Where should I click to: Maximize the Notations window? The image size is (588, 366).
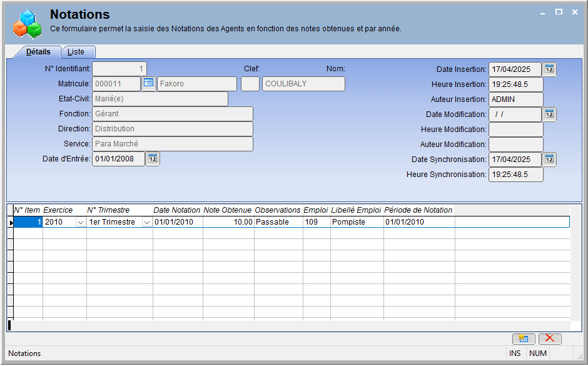click(x=559, y=12)
